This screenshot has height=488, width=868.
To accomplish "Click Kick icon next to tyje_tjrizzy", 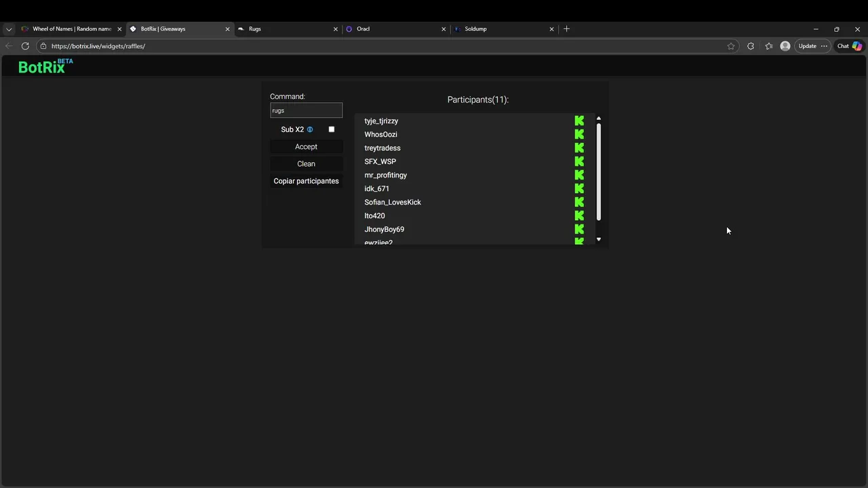I will (579, 121).
